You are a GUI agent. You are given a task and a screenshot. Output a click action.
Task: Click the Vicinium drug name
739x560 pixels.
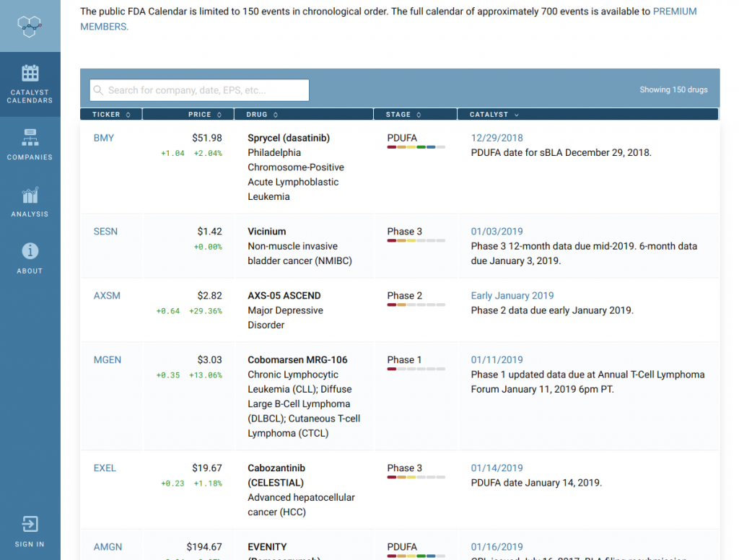tap(267, 232)
